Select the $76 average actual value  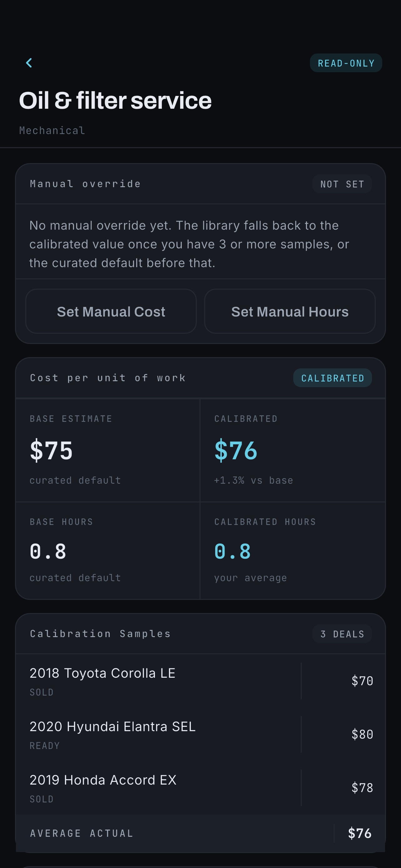(x=359, y=833)
